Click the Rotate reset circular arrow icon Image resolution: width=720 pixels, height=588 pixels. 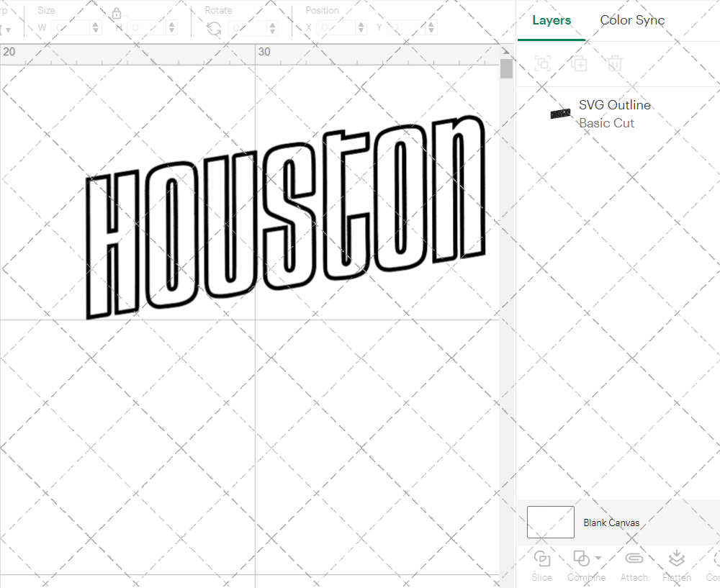(213, 27)
